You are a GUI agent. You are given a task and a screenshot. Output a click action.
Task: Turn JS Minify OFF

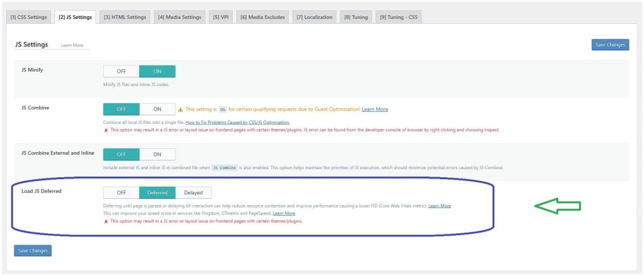(121, 71)
